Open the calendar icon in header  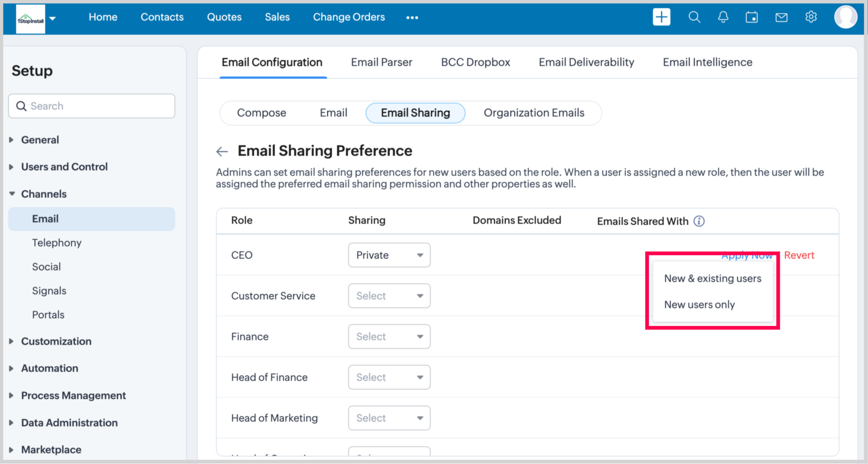coord(752,17)
